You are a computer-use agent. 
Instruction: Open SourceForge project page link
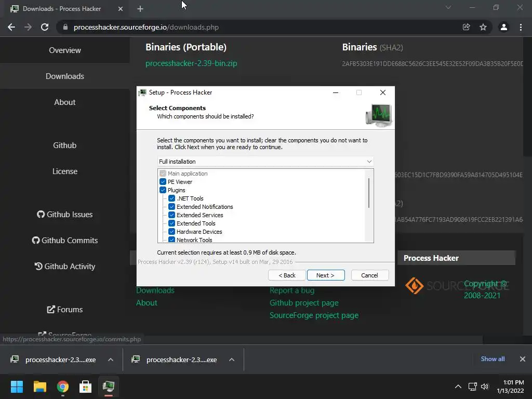coord(314,315)
